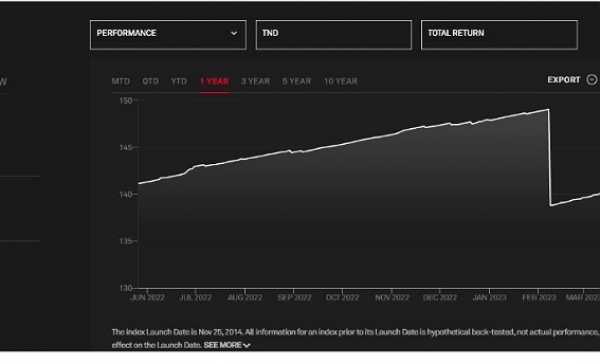Screen dimensions: 600x364
Task: Click the chart low point after the drop
Action: pyautogui.click(x=551, y=206)
